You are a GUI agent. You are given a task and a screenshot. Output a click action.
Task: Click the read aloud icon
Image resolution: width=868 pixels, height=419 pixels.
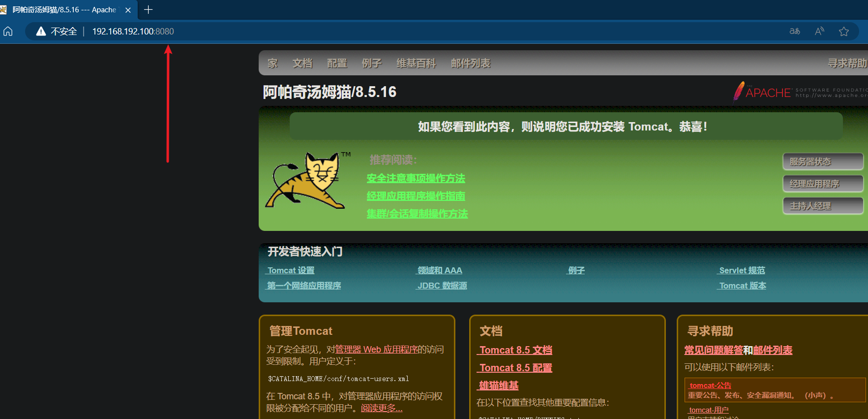[819, 32]
